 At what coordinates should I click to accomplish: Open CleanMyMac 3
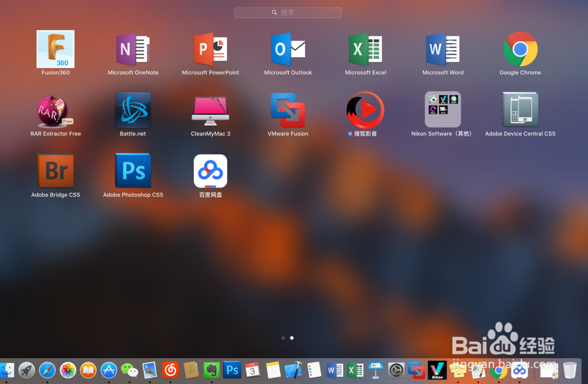pos(211,110)
